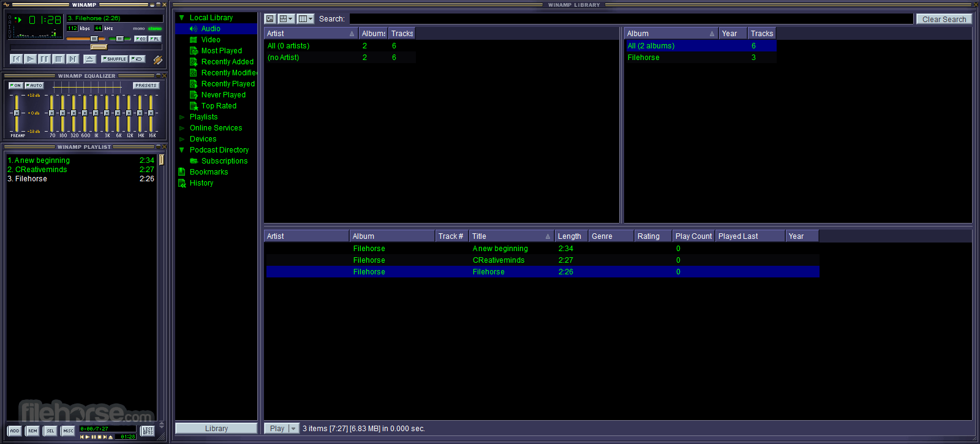The image size is (980, 444).
Task: Click the Clear Search button
Action: 944,19
